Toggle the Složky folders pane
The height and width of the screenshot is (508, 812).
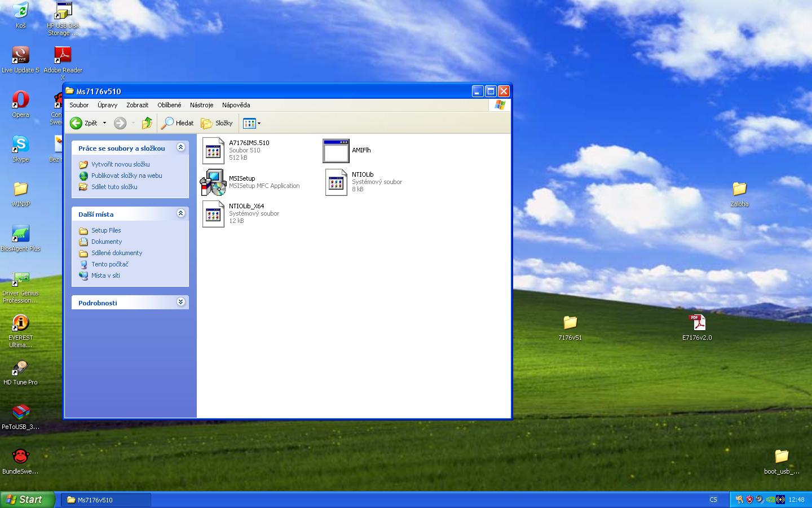click(217, 123)
